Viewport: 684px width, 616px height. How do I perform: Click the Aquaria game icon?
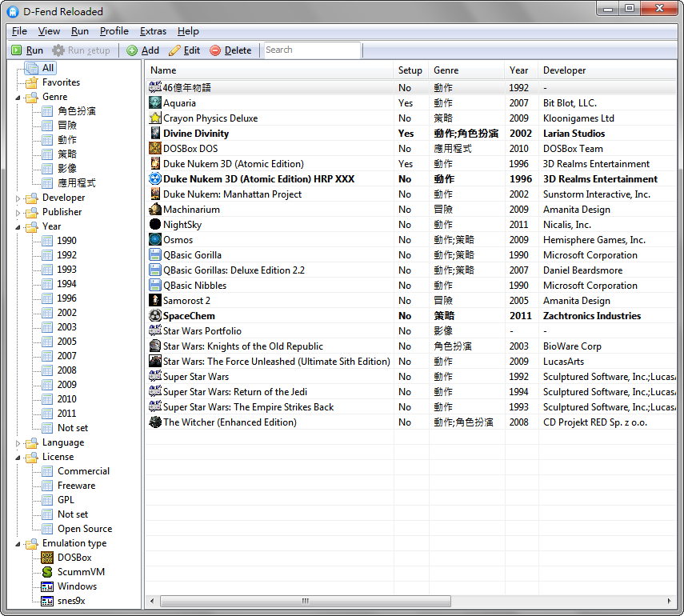(155, 102)
